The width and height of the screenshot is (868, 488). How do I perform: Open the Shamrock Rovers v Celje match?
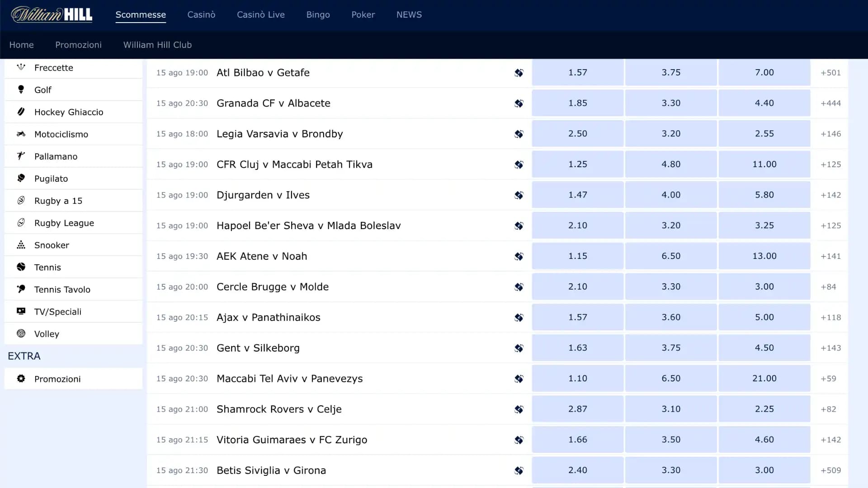click(279, 409)
